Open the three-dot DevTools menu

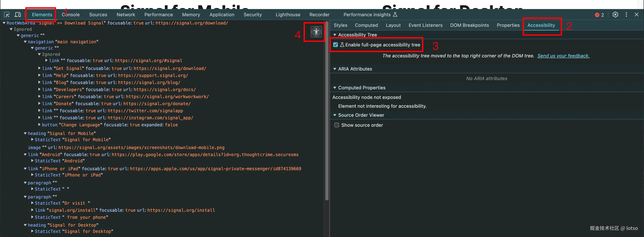click(x=626, y=14)
